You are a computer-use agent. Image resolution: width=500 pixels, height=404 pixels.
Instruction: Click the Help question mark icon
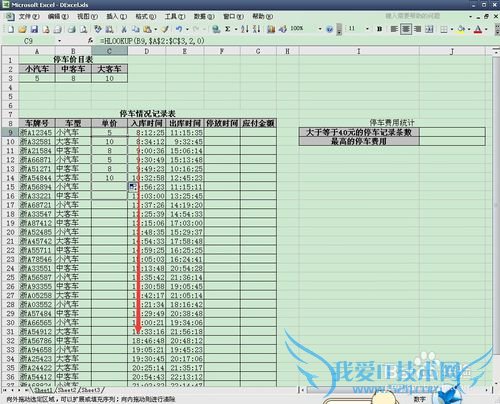click(329, 29)
